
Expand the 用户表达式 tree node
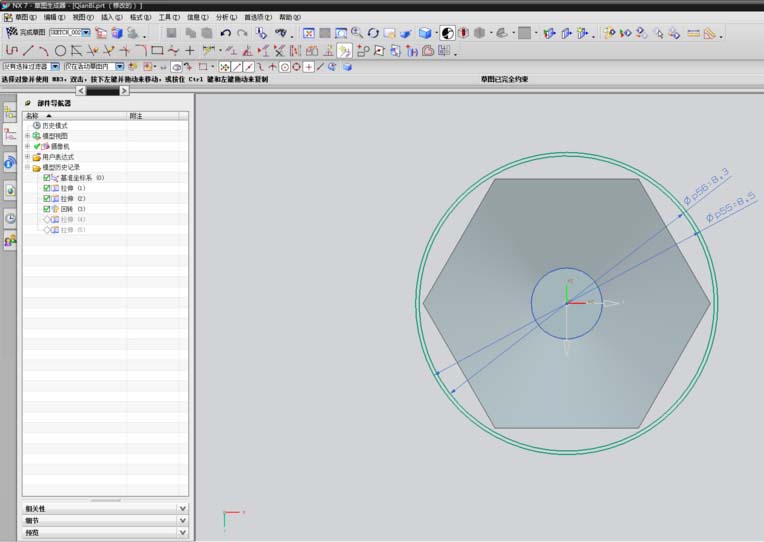[x=28, y=157]
